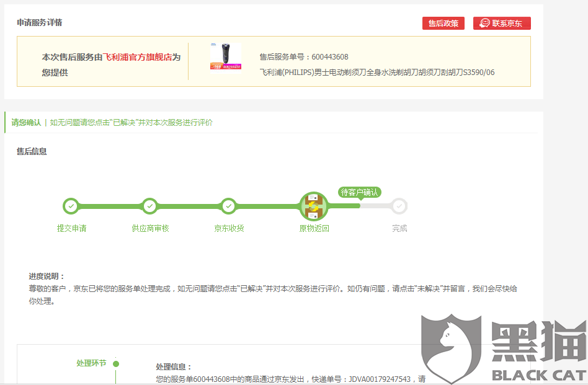Click the 申请服务详情 section heading

(40, 22)
